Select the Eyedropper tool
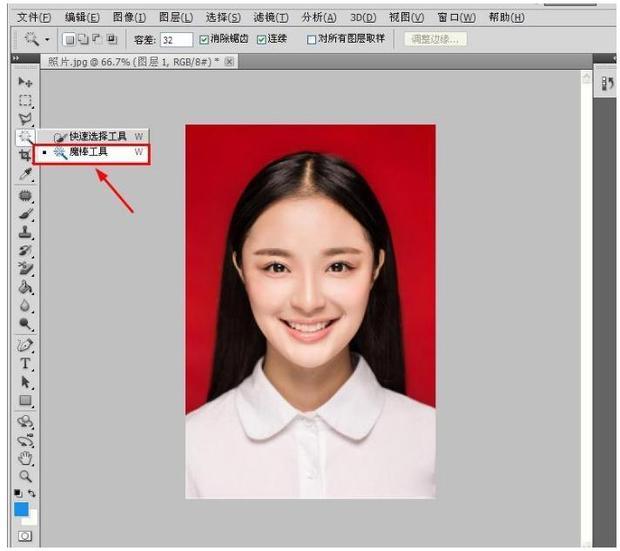620x551 pixels. (x=26, y=173)
